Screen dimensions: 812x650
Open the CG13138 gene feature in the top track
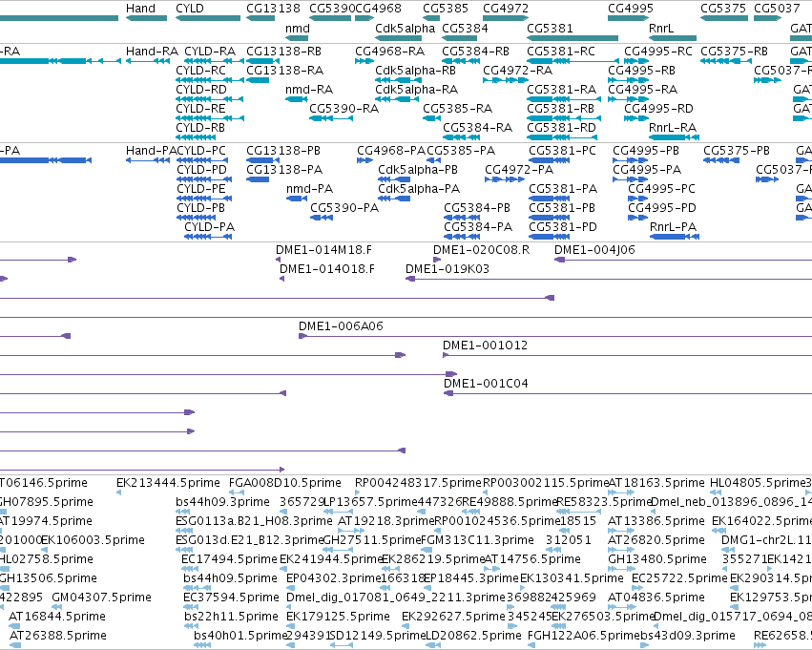coord(260,18)
